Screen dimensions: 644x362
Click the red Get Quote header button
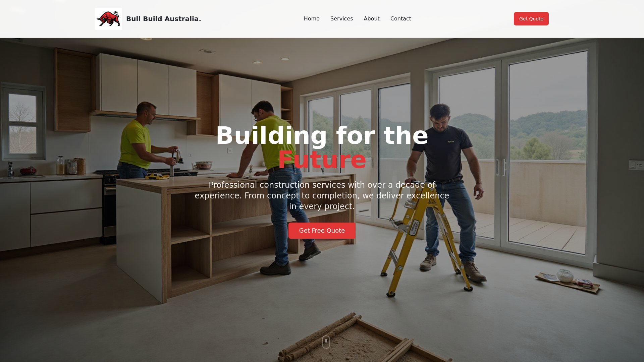click(x=531, y=19)
